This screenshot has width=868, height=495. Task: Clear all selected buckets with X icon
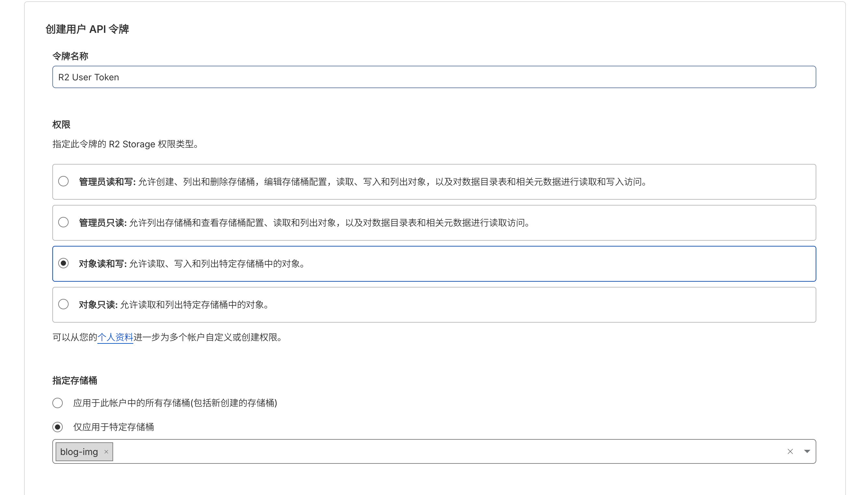[x=790, y=451]
